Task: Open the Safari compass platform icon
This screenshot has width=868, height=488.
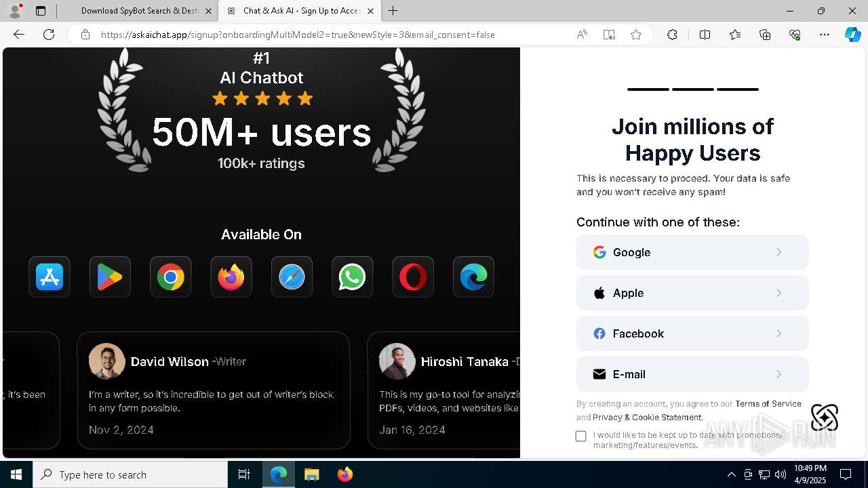Action: (x=292, y=277)
